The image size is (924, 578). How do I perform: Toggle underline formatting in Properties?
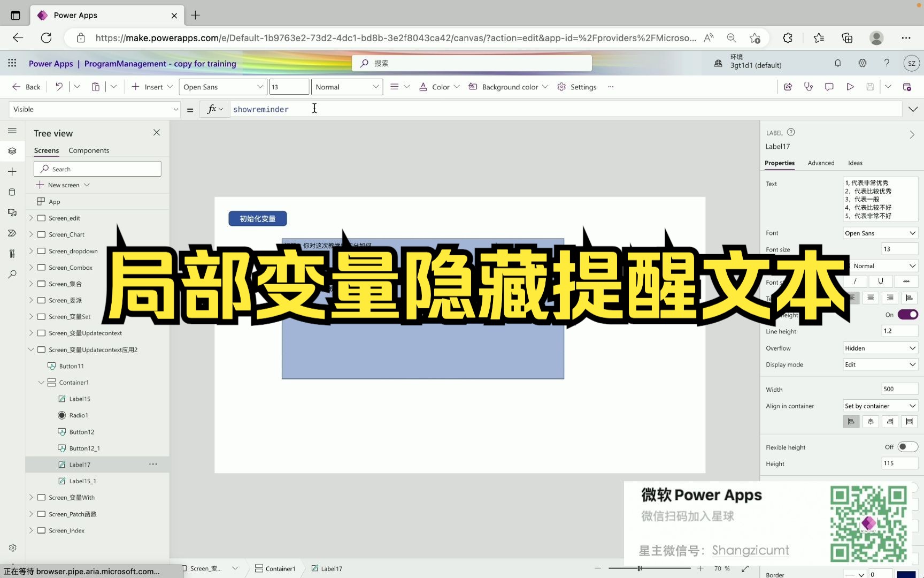(880, 281)
